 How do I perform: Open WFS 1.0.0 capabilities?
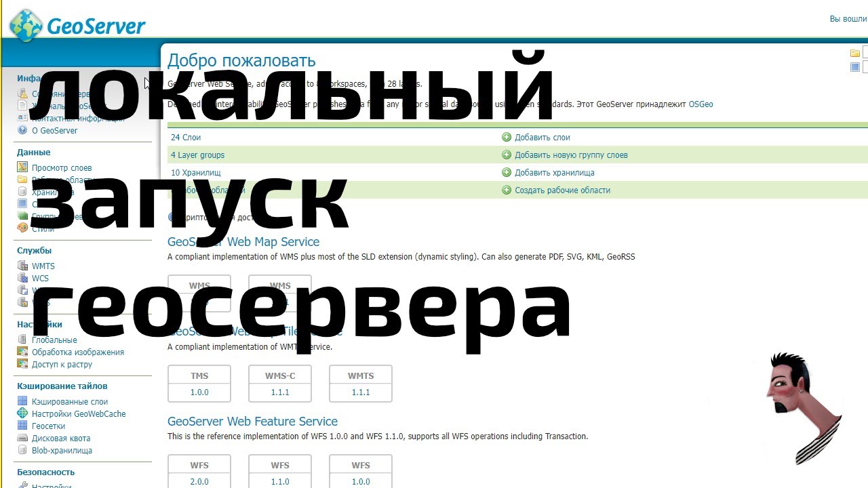click(361, 481)
